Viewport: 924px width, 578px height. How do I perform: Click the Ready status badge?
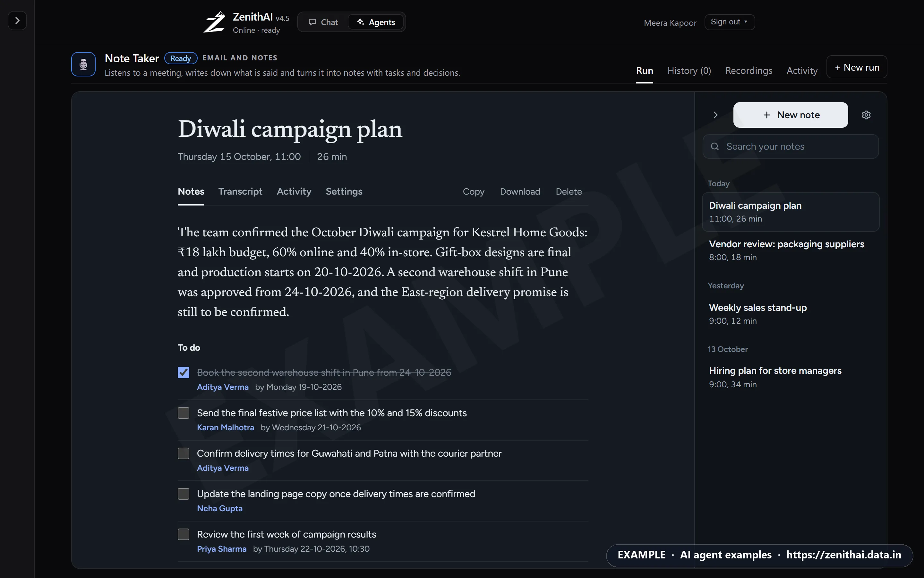click(x=181, y=58)
